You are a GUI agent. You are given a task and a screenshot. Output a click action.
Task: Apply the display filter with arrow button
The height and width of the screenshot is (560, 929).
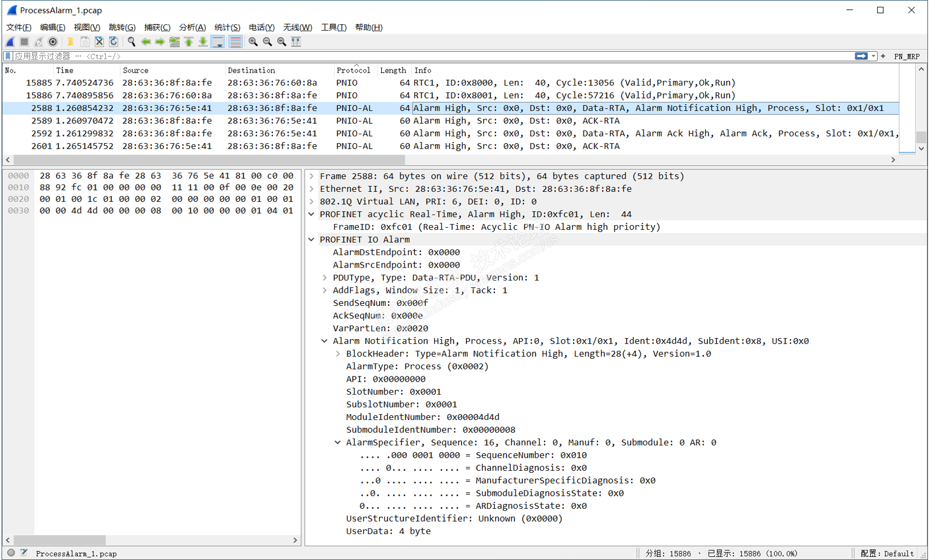(x=861, y=56)
